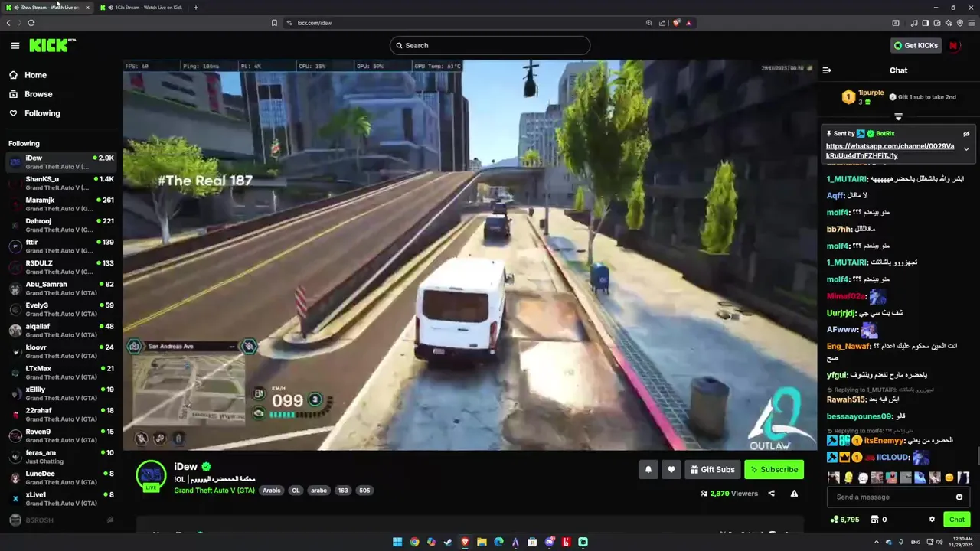Image resolution: width=980 pixels, height=551 pixels.
Task: Share the iDew stream
Action: 771,494
